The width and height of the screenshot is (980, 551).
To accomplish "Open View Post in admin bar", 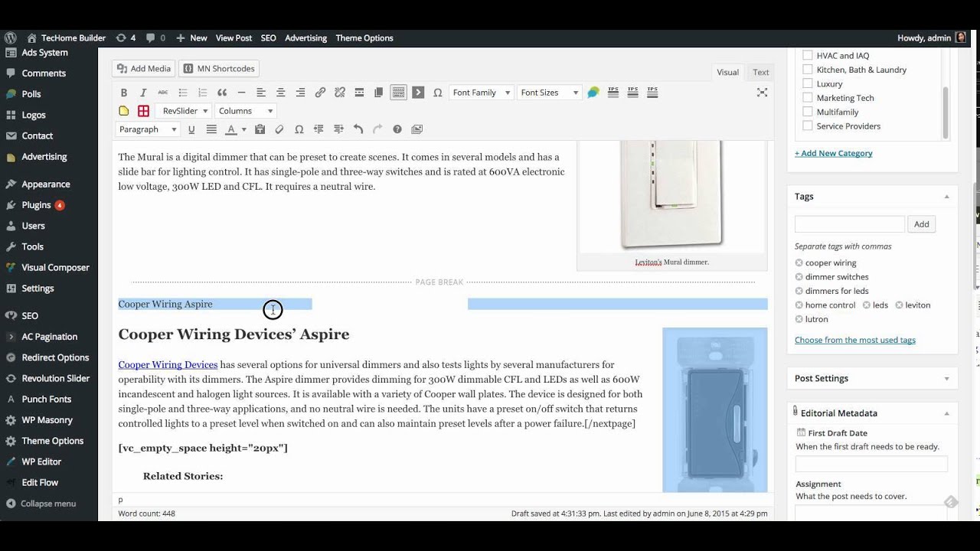I will (234, 37).
